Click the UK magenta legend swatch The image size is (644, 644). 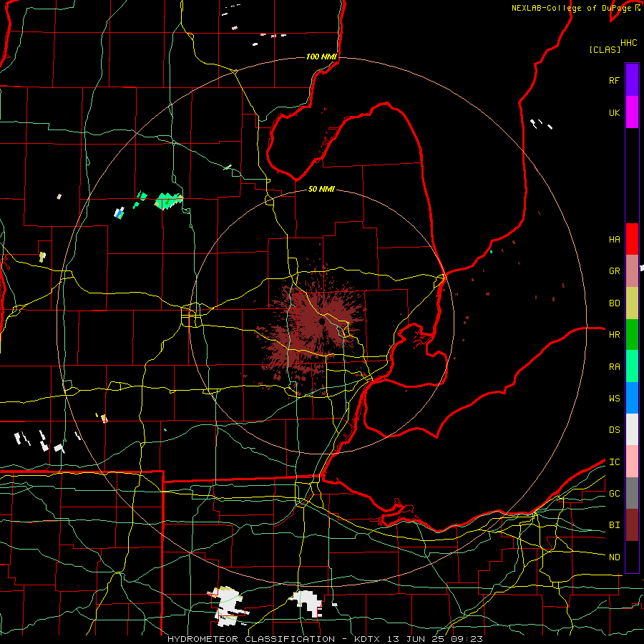coord(632,112)
